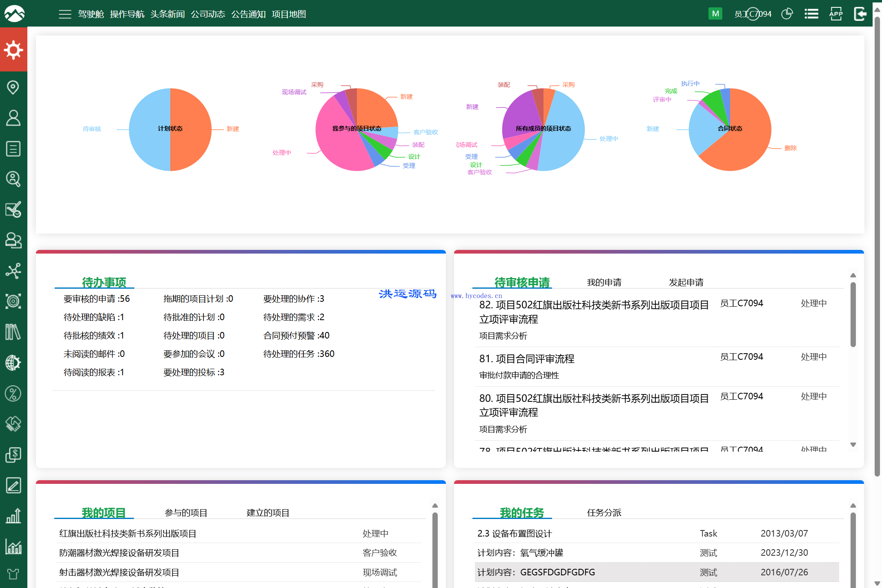
Task: Open project 防潮器材激光焊接设备研发项目
Action: [119, 552]
